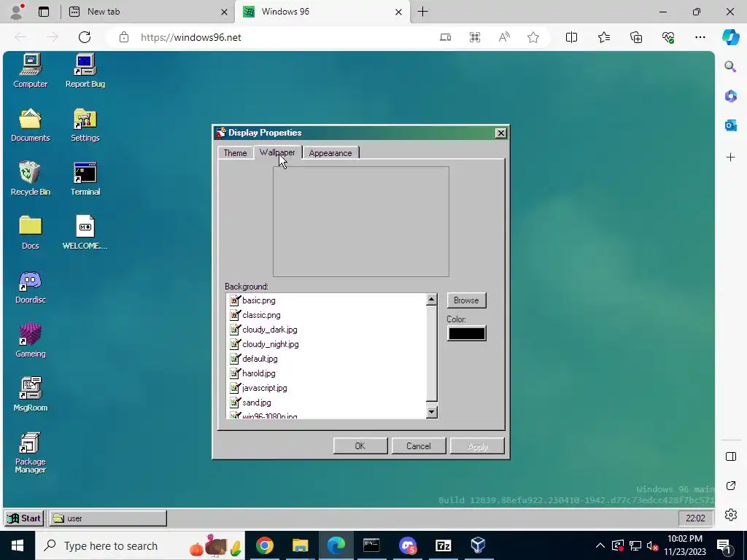Open Chrome from the Windows taskbar
This screenshot has height=560, width=747.
(264, 545)
